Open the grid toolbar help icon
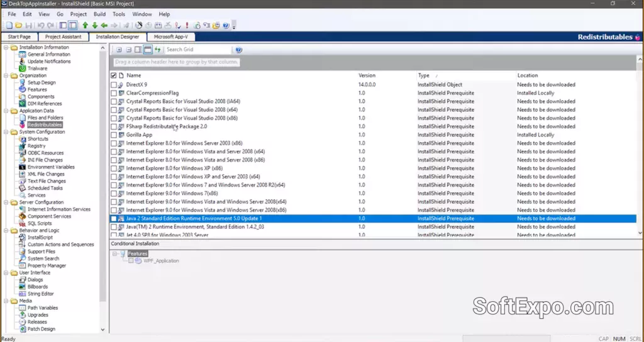Image resolution: width=644 pixels, height=342 pixels. pos(238,50)
